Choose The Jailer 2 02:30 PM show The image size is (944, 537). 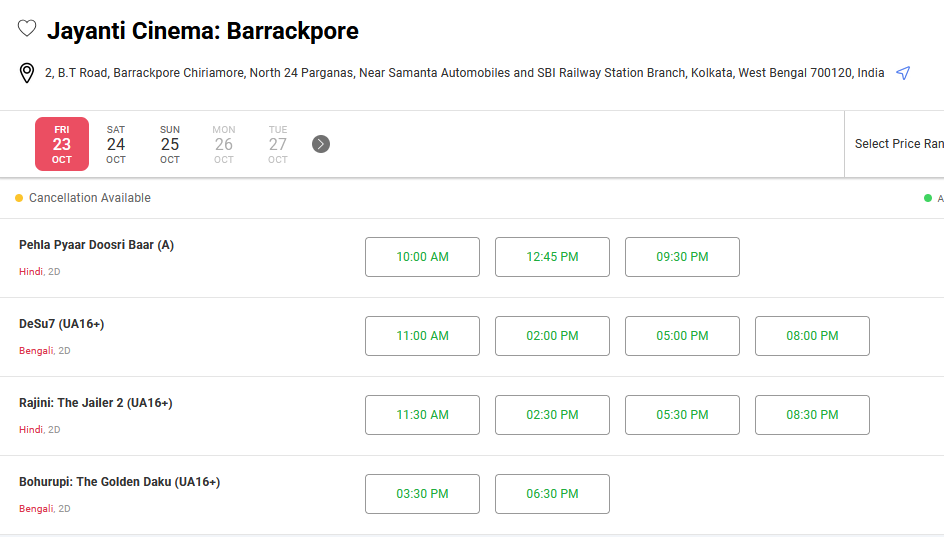coord(552,415)
